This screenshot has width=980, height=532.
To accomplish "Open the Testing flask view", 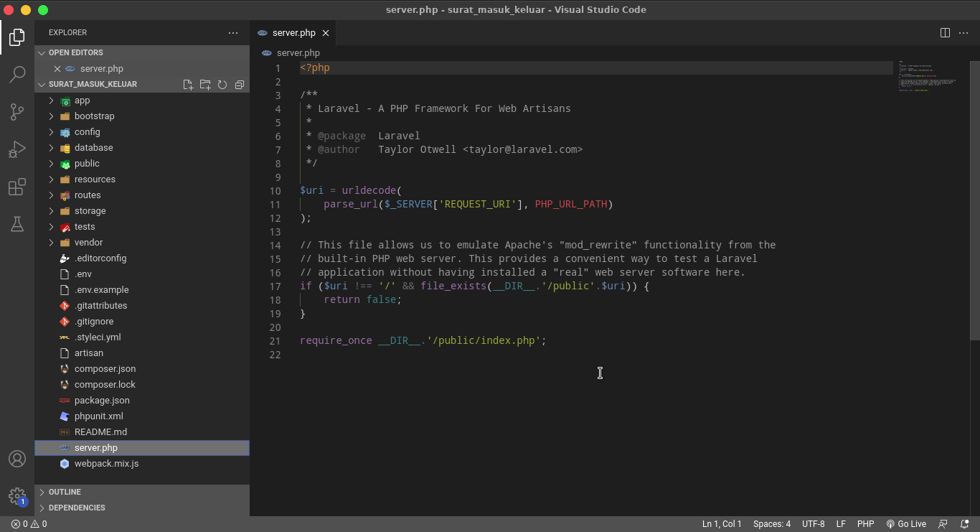I will point(17,225).
